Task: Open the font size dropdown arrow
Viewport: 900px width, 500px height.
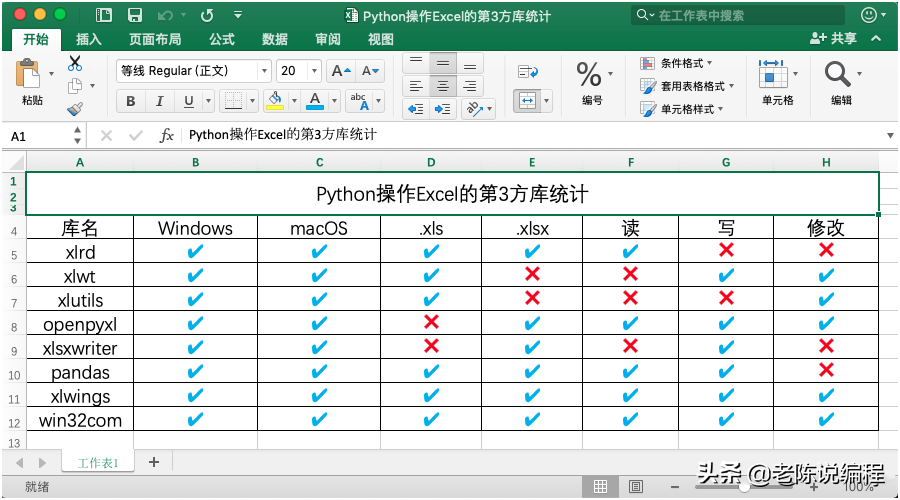Action: (x=315, y=72)
